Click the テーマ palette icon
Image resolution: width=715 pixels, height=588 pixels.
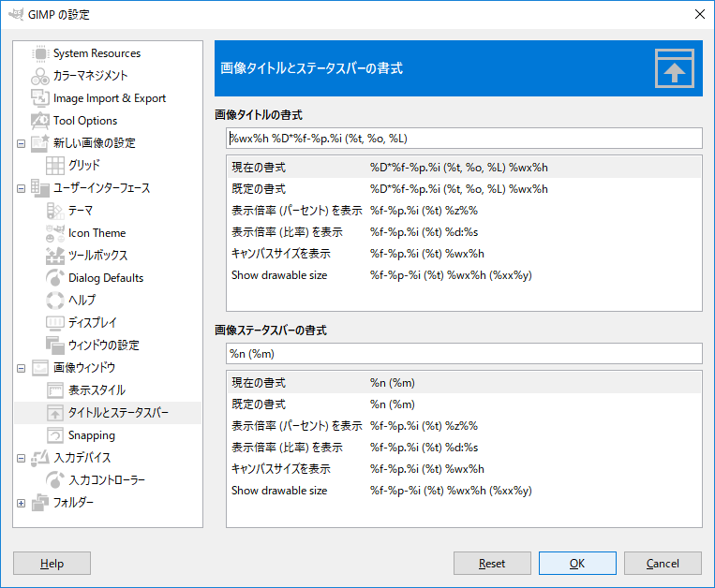(x=55, y=211)
